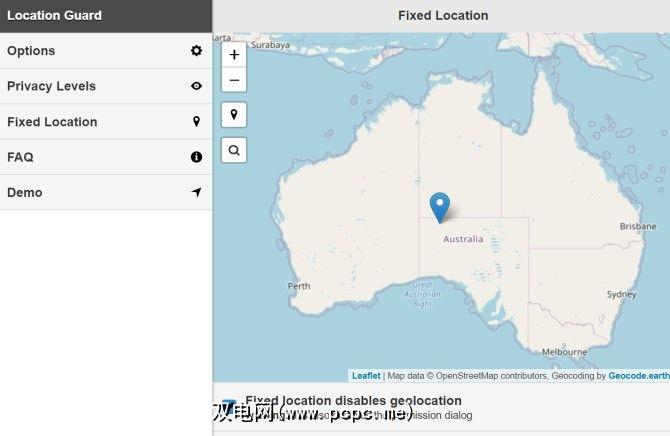Select the Fixed Location menu entry
Viewport: 670px width, 436px height.
106,121
